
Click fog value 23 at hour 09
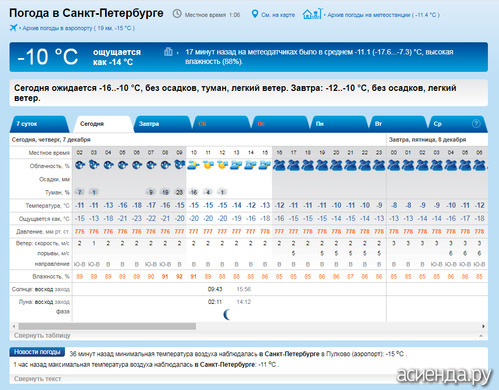tap(179, 192)
